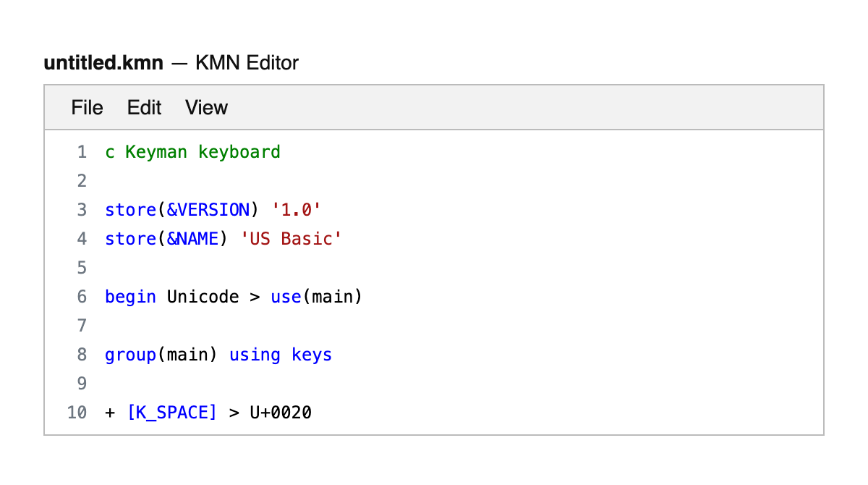Click 'using keys' text on line 8
868x485 pixels.
(281, 355)
